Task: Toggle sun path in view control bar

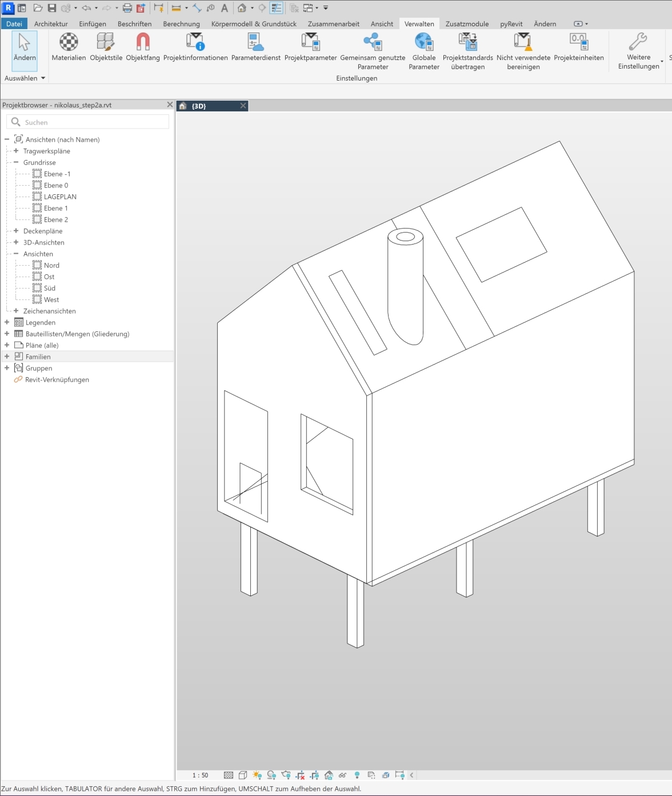Action: (x=257, y=775)
